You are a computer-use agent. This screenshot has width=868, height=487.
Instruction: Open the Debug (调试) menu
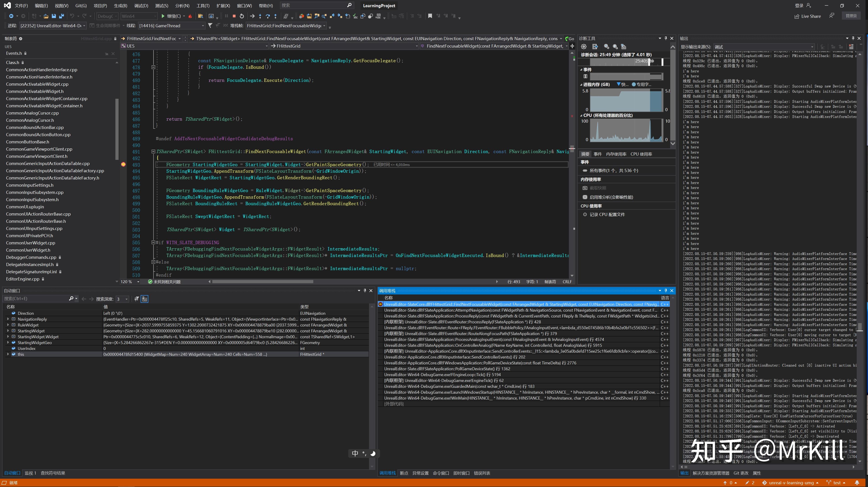[141, 6]
